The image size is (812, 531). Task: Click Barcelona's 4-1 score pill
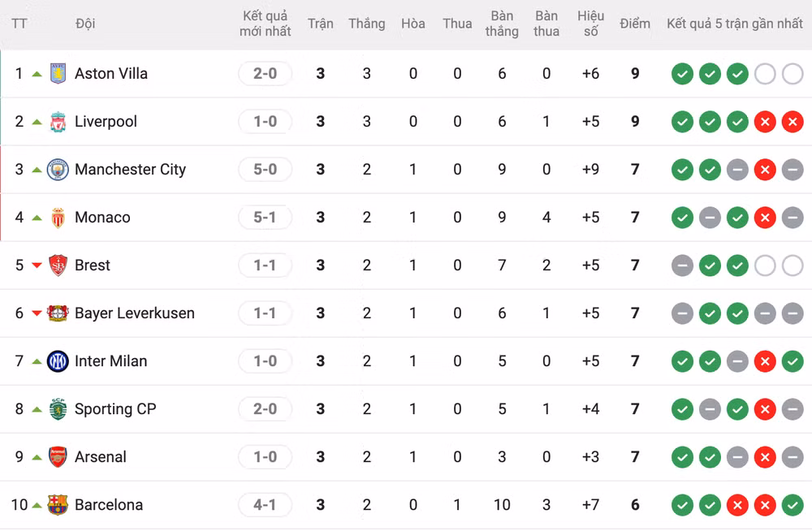click(265, 504)
